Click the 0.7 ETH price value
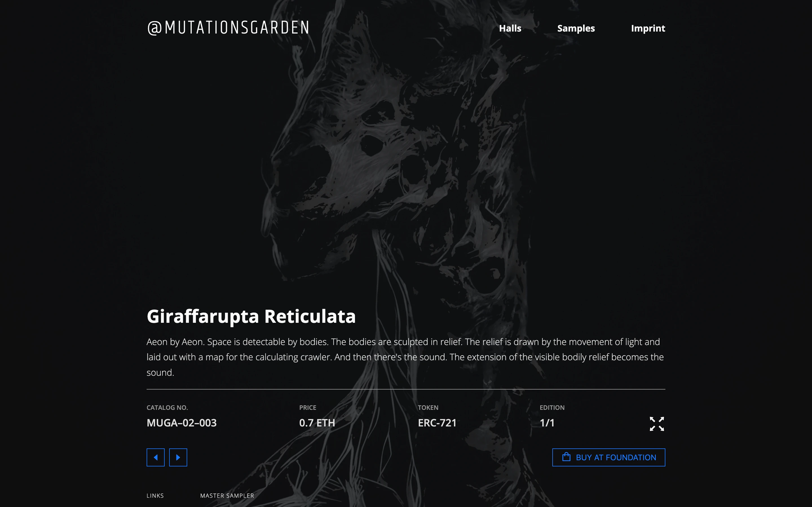The image size is (812, 507). click(x=317, y=423)
